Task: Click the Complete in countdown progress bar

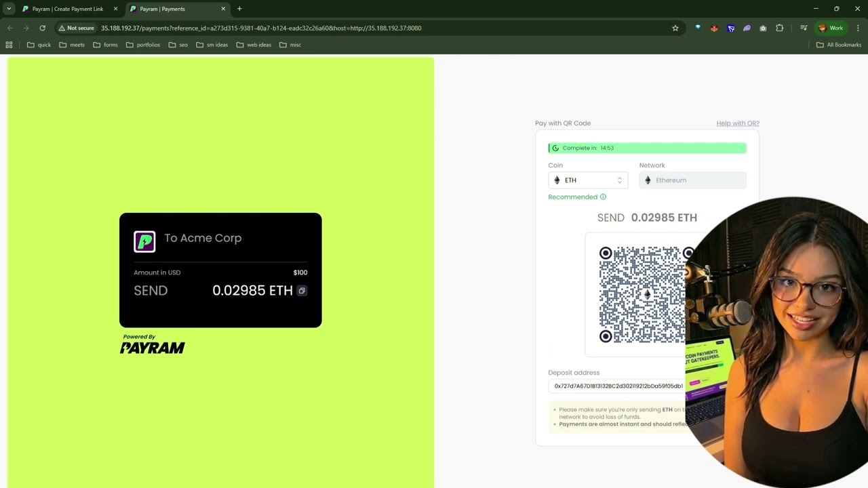Action: point(647,148)
